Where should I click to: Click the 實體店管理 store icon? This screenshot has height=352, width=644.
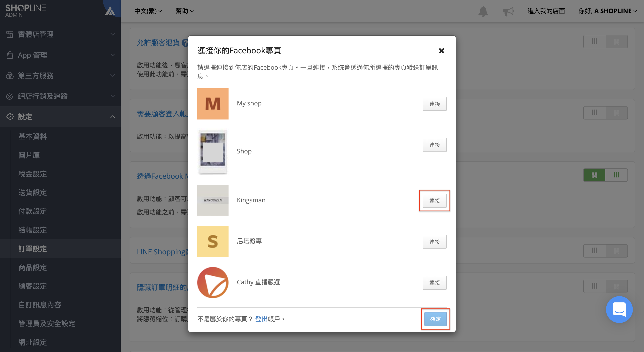click(10, 34)
